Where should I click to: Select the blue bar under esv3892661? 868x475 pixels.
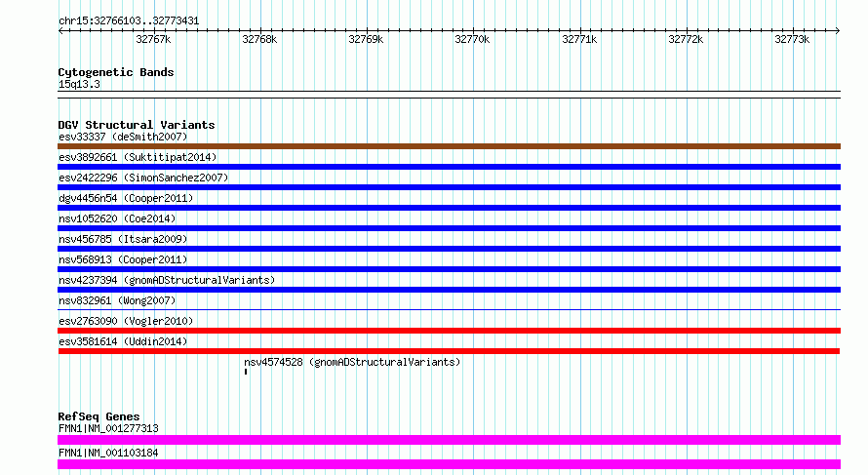pos(449,167)
